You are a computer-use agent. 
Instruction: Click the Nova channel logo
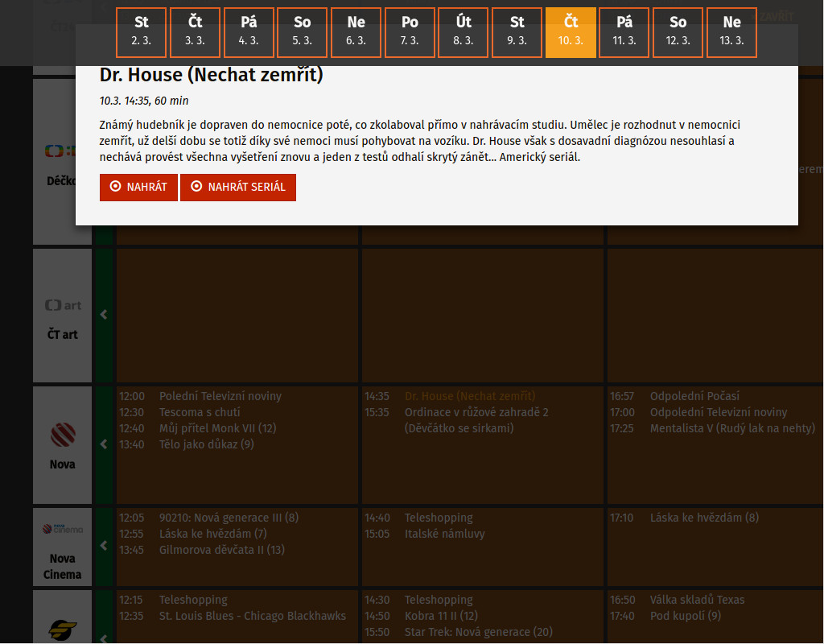[63, 436]
